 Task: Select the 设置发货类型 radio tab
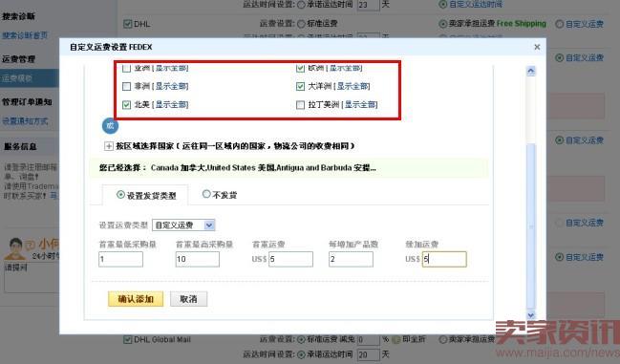click(x=120, y=195)
